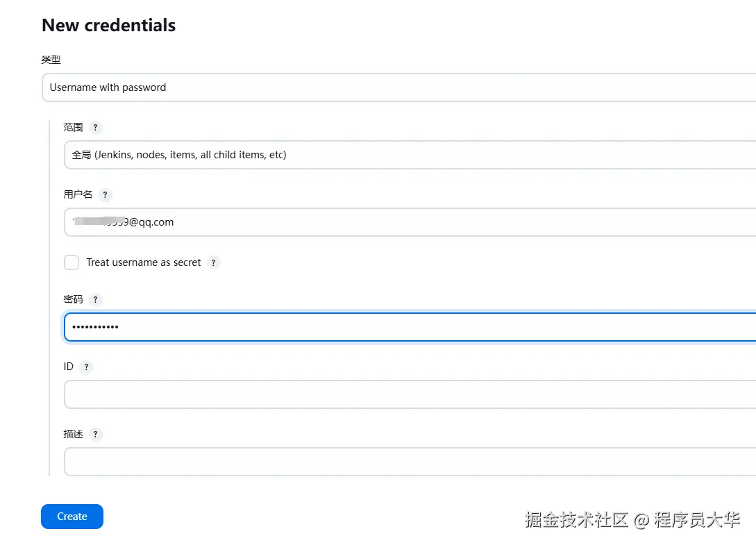Click the help icon next to 范围
The image size is (756, 545).
[x=96, y=128]
